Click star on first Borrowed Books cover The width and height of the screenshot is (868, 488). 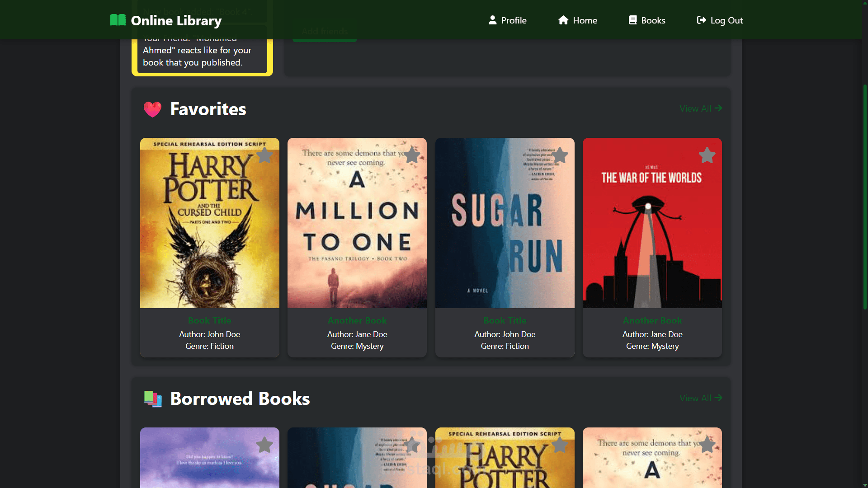(x=264, y=445)
